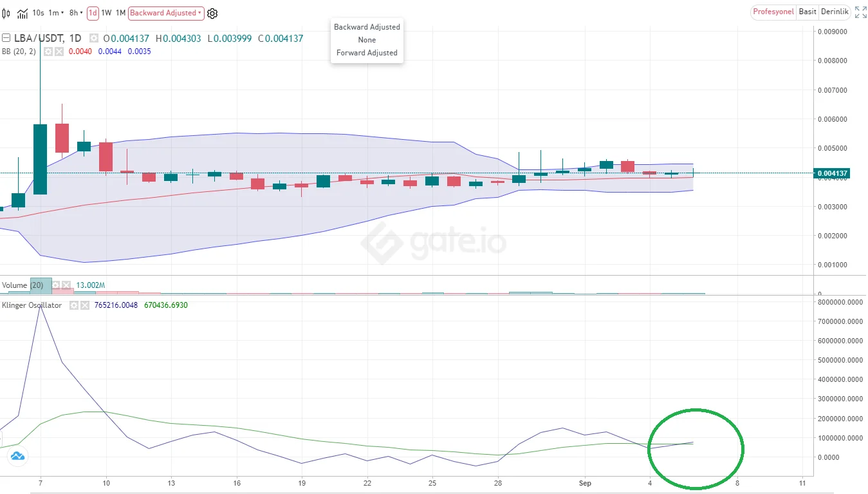Select the 1d time interval

pos(93,13)
